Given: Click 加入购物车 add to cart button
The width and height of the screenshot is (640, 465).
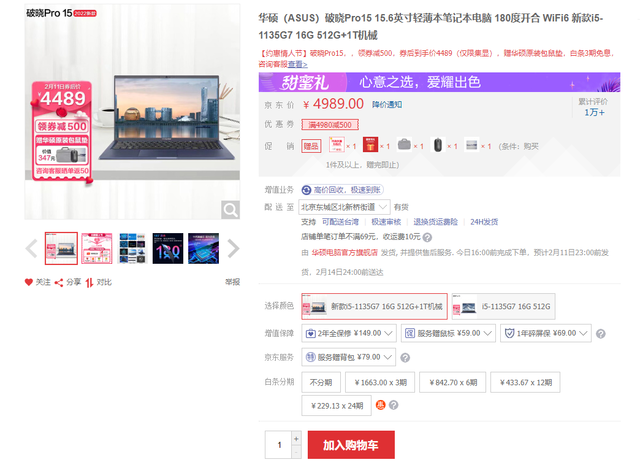Looking at the screenshot, I should [x=351, y=445].
